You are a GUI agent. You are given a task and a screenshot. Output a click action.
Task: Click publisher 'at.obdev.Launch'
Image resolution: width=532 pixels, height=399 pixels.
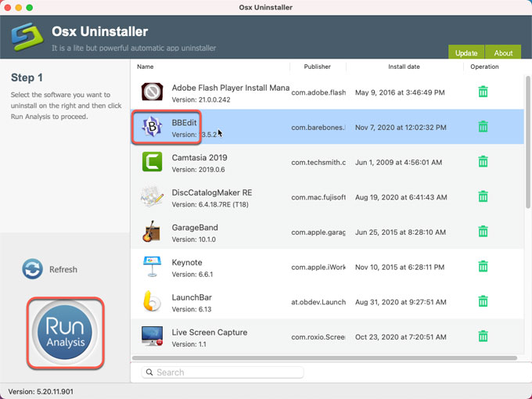(x=318, y=302)
